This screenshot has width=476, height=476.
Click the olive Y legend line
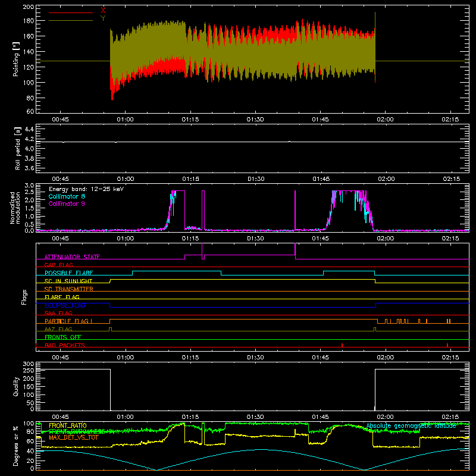[71, 21]
